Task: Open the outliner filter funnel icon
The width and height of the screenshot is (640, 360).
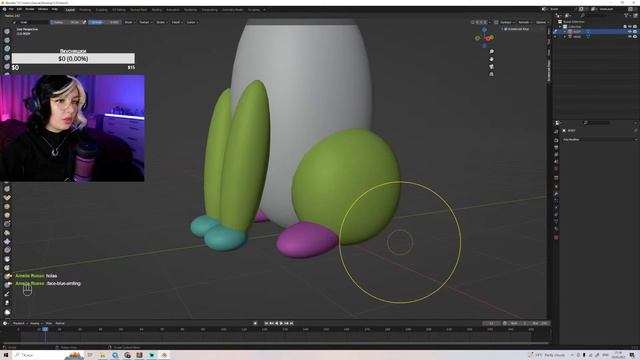Action: [x=626, y=16]
